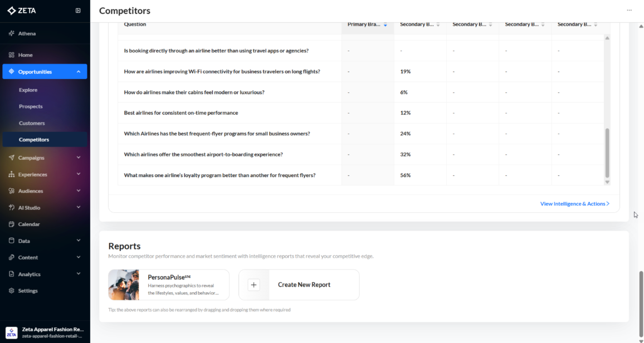Collapse the Opportunities menu chevron
Viewport: 644px width, 343px height.
tap(79, 72)
